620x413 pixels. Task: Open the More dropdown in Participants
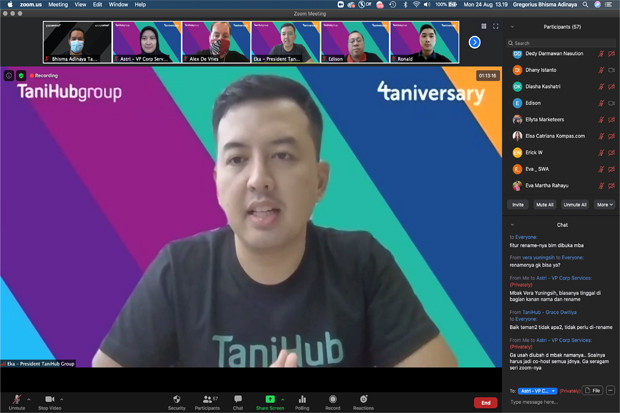[605, 205]
